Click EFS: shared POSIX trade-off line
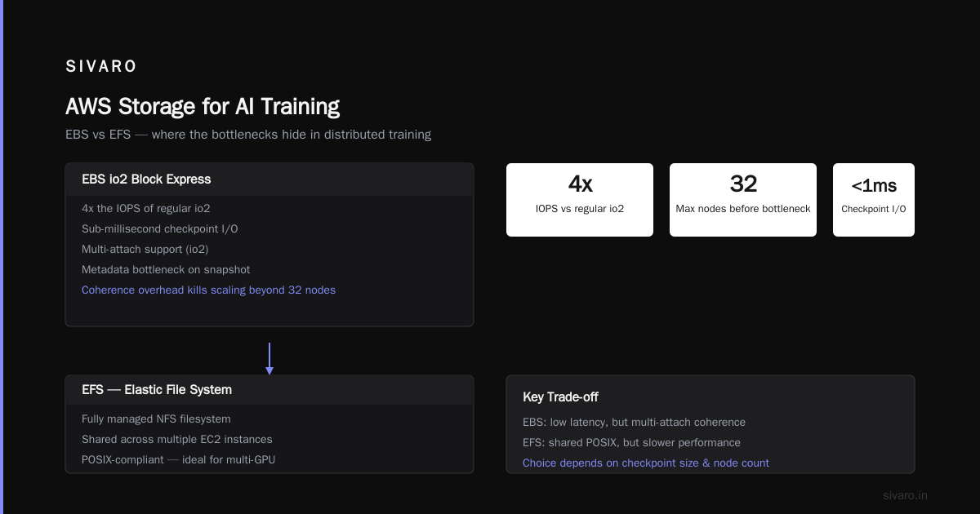Image resolution: width=980 pixels, height=514 pixels. click(x=631, y=442)
